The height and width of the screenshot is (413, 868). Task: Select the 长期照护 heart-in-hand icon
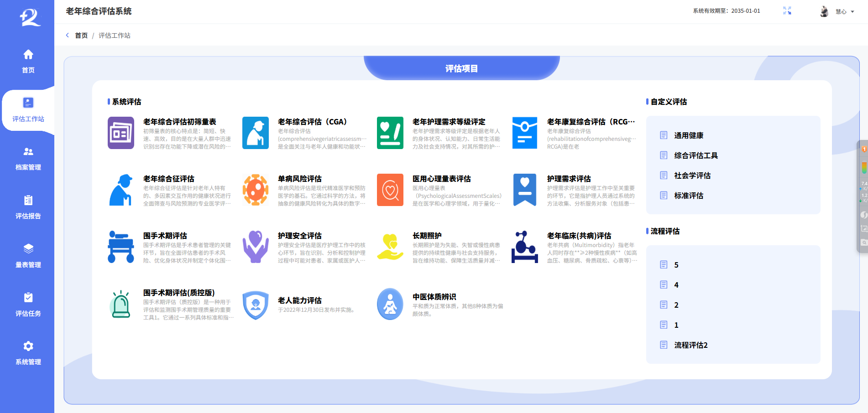tap(390, 247)
